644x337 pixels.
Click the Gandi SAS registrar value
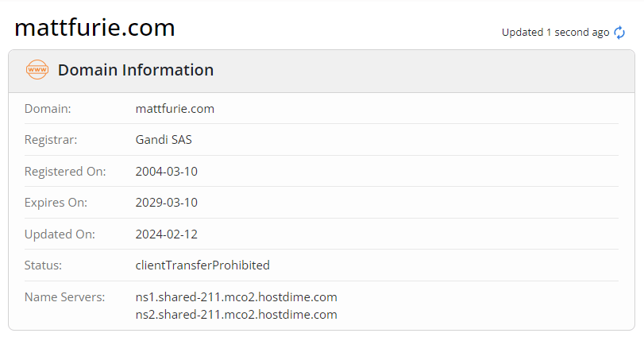tap(164, 140)
